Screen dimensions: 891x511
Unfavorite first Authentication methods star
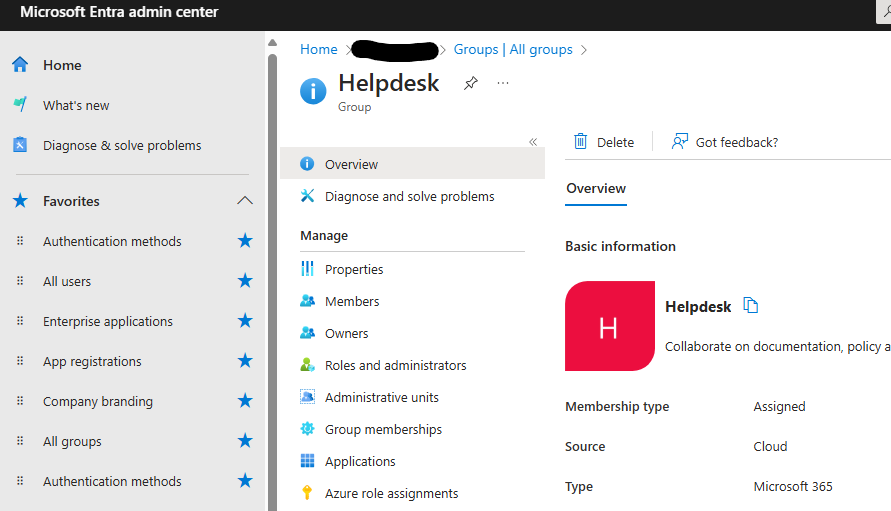tap(245, 241)
